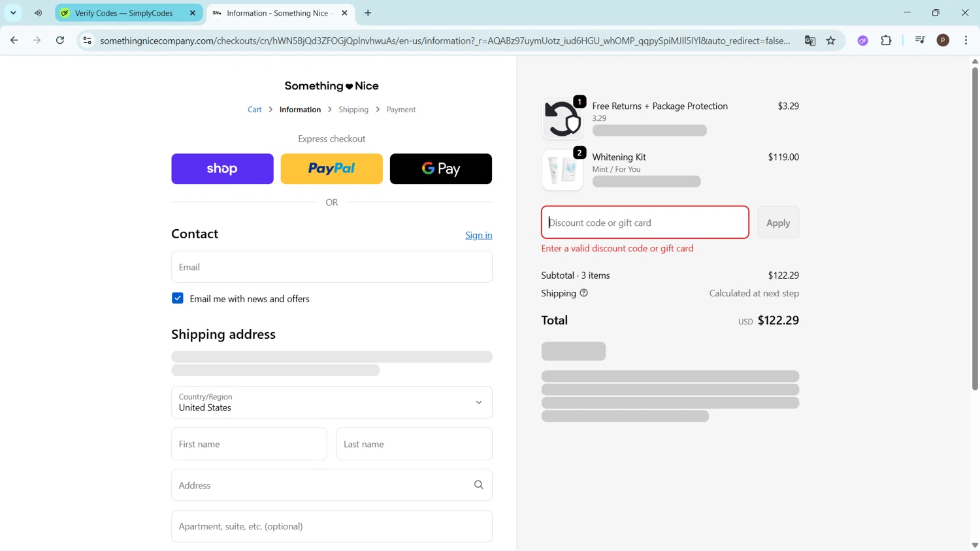Viewport: 980px width, 551px height.
Task: Open the purple extension icon
Action: pyautogui.click(x=863, y=40)
